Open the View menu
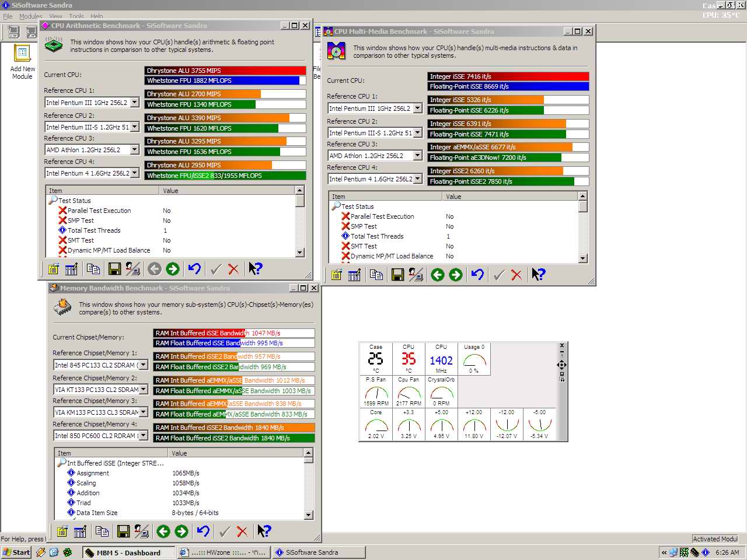The height and width of the screenshot is (560, 747). click(x=56, y=16)
